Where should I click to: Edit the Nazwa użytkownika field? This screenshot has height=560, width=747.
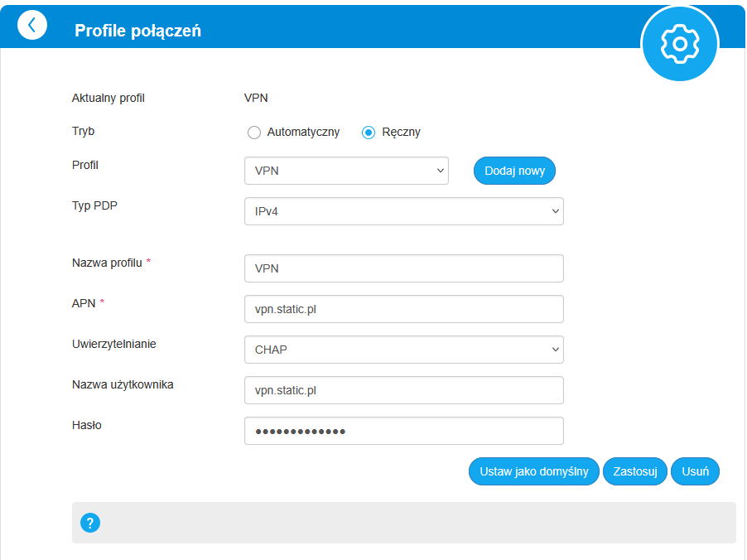(403, 390)
